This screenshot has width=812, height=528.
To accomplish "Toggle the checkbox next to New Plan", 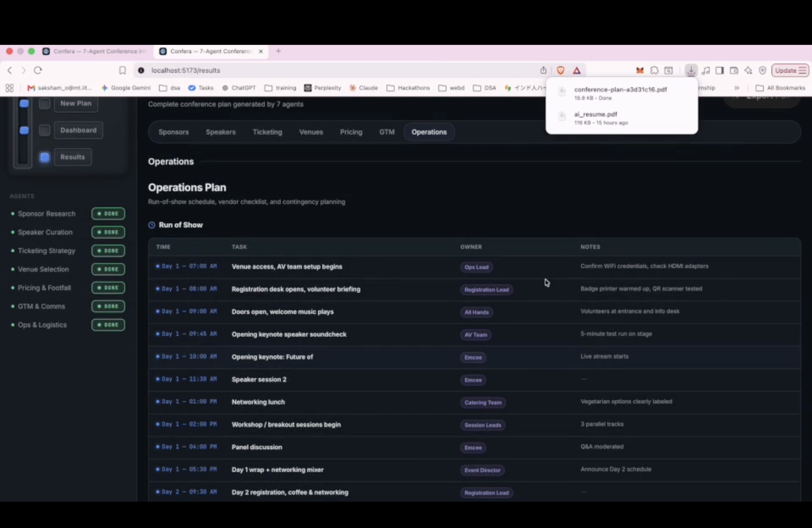I will (x=45, y=103).
